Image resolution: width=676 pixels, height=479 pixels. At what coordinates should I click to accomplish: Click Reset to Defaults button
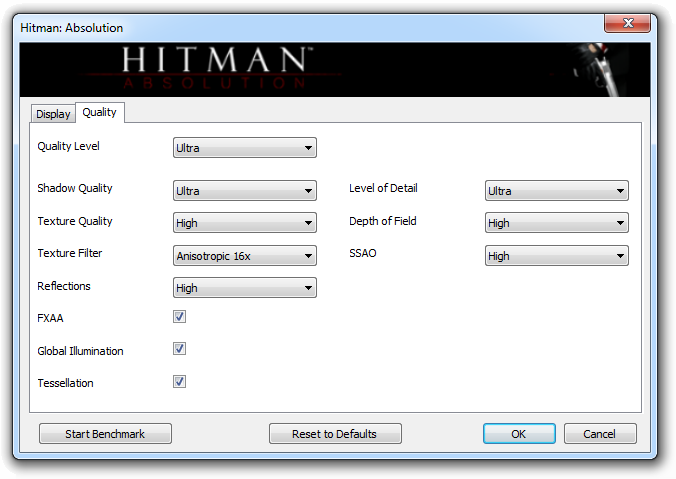335,434
